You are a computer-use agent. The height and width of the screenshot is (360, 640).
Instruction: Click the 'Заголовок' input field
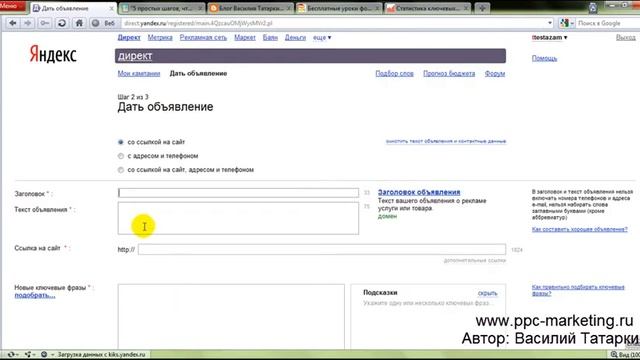coord(238,193)
